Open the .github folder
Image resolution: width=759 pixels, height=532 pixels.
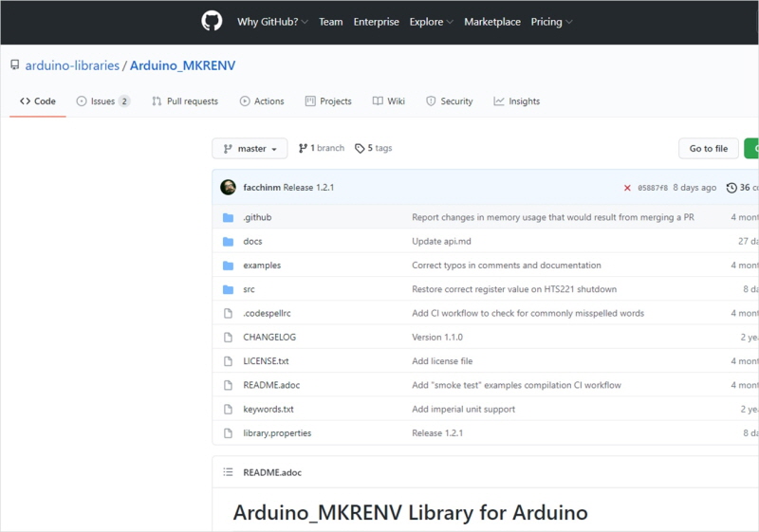[257, 218]
